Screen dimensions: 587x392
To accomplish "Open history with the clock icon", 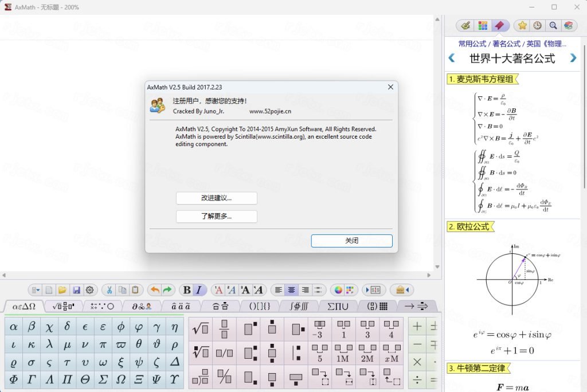I will tap(537, 25).
